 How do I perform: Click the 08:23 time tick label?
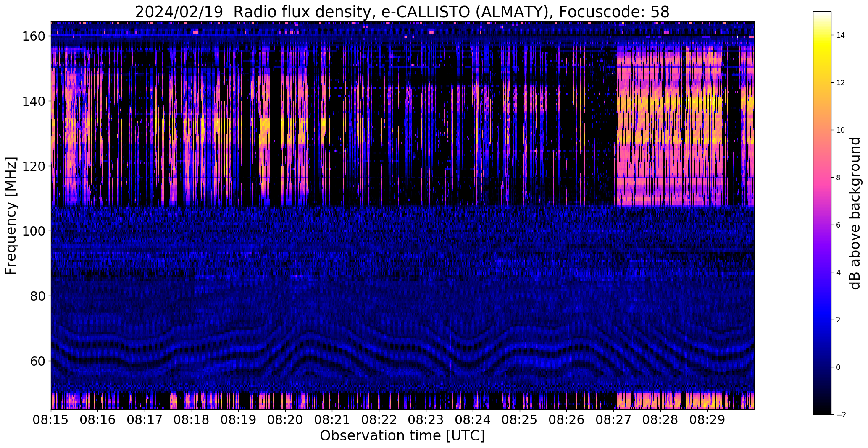pyautogui.click(x=426, y=419)
